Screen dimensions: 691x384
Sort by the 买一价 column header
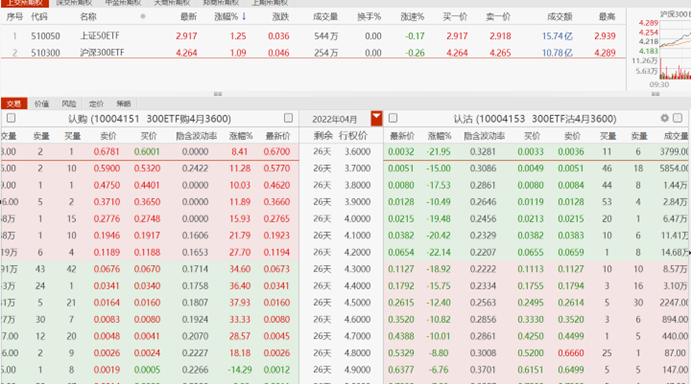(x=454, y=17)
